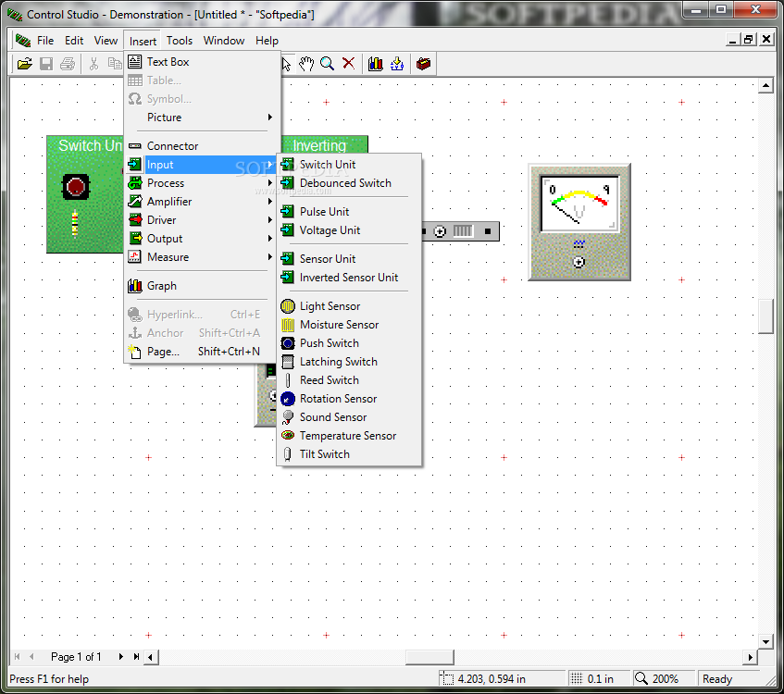The image size is (784, 694).
Task: Click the horizontal scrollbar thumb
Action: [x=429, y=657]
